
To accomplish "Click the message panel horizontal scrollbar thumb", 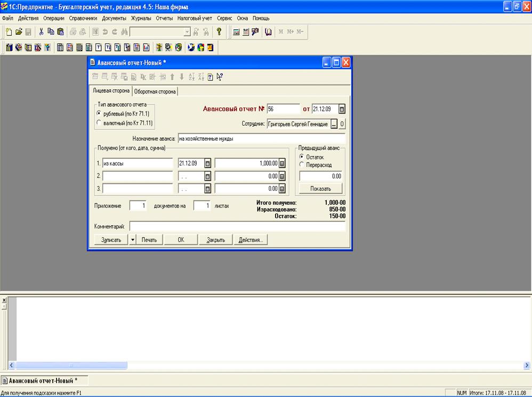I will click(x=70, y=365).
